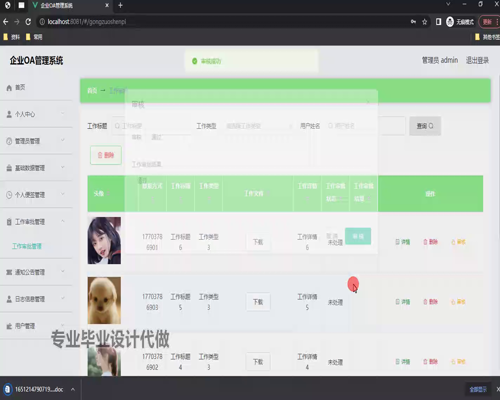Expand the 基础数据管理 menu chevron
Screen dimensions: 500x400
tap(63, 167)
